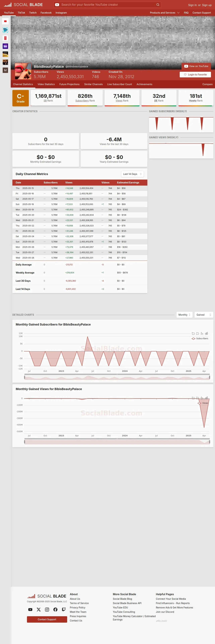Image resolution: width=215 pixels, height=644 pixels.
Task: Toggle the Subscribers legend series
Action: 200,339
